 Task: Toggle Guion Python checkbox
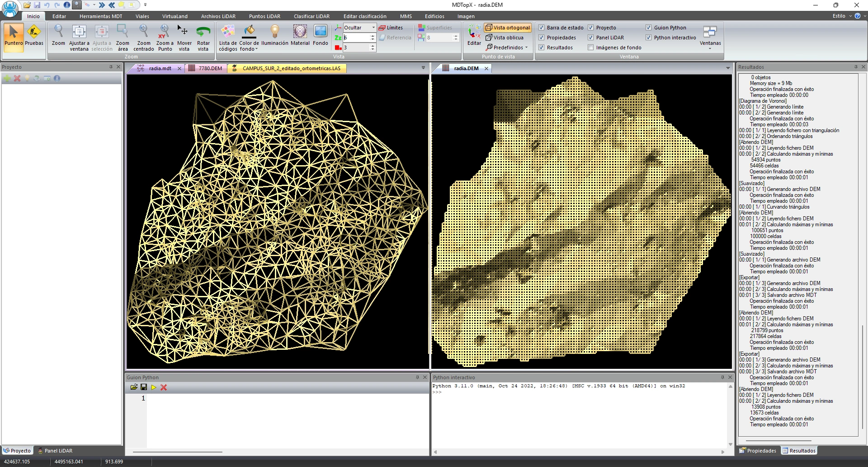coord(648,28)
